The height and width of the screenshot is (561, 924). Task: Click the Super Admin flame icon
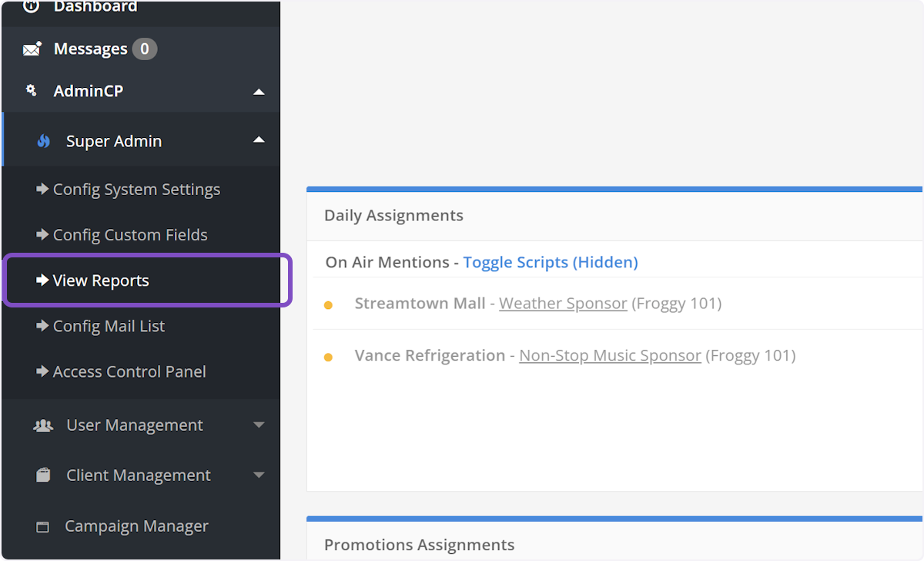point(44,141)
